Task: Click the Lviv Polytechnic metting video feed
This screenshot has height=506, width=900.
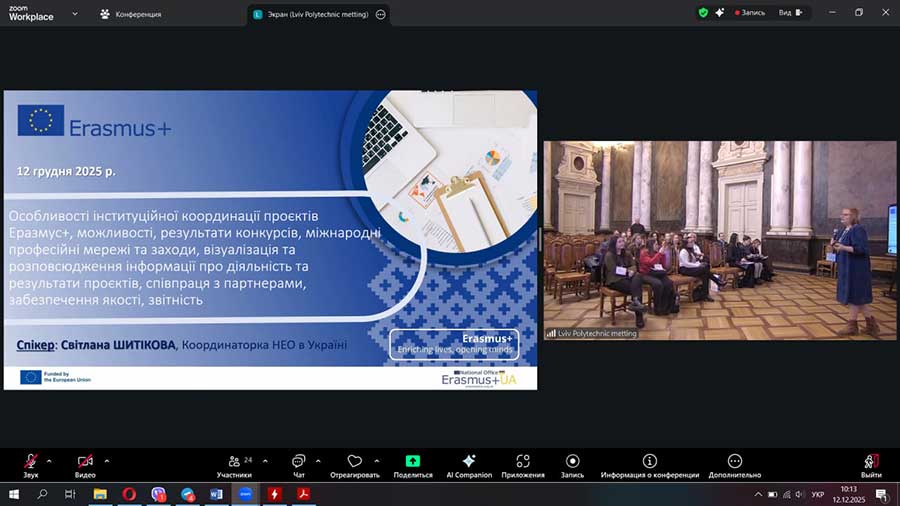Action: 719,240
